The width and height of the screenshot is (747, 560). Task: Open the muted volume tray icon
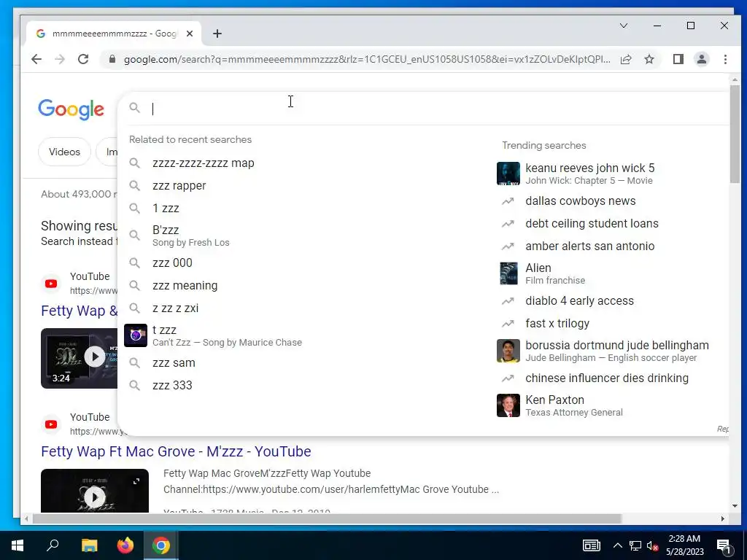pyautogui.click(x=653, y=545)
